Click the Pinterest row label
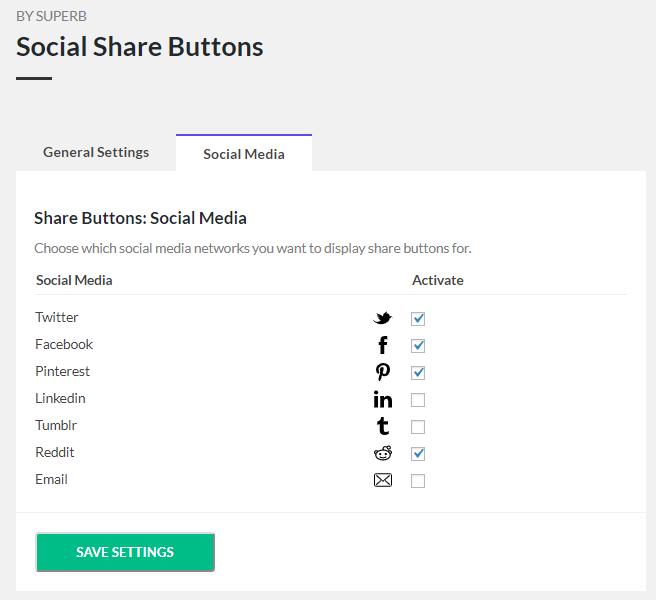Image resolution: width=656 pixels, height=600 pixels. [x=62, y=371]
